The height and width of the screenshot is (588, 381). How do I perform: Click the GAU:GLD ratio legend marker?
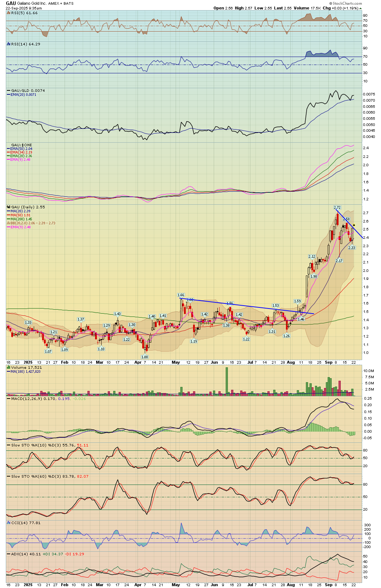9,91
